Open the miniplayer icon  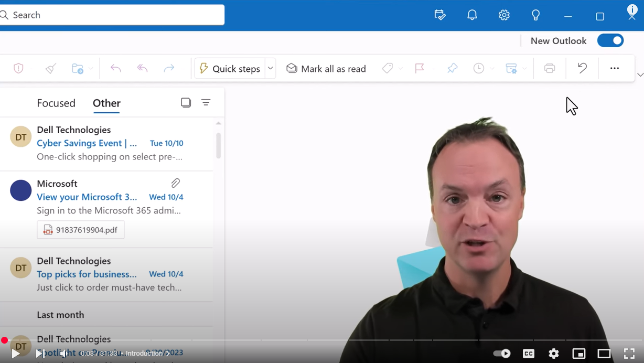click(x=579, y=354)
